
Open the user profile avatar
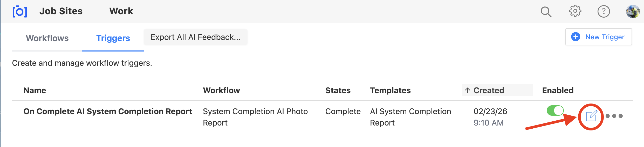pyautogui.click(x=633, y=11)
